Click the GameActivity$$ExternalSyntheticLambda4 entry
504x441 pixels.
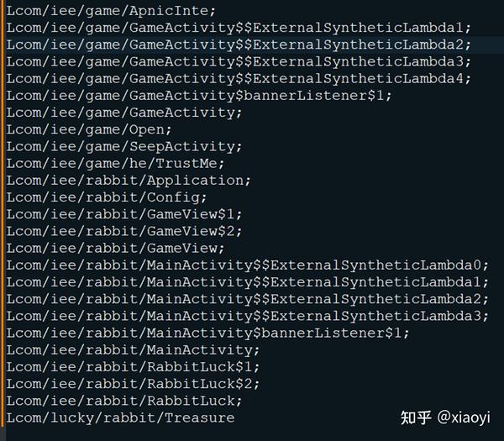pyautogui.click(x=239, y=79)
